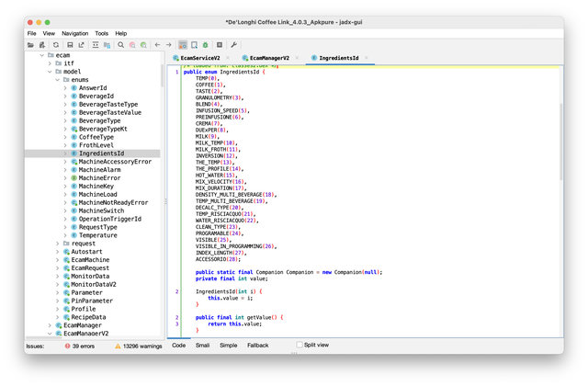
Task: Switch to the Code view tab
Action: coord(178,346)
